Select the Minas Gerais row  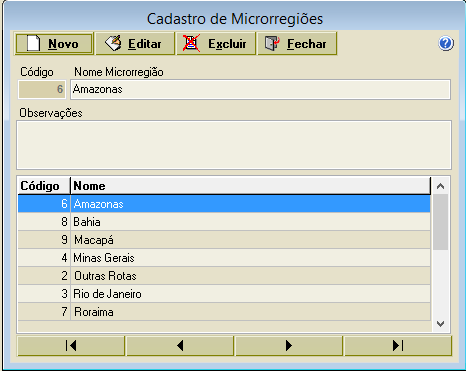point(224,258)
